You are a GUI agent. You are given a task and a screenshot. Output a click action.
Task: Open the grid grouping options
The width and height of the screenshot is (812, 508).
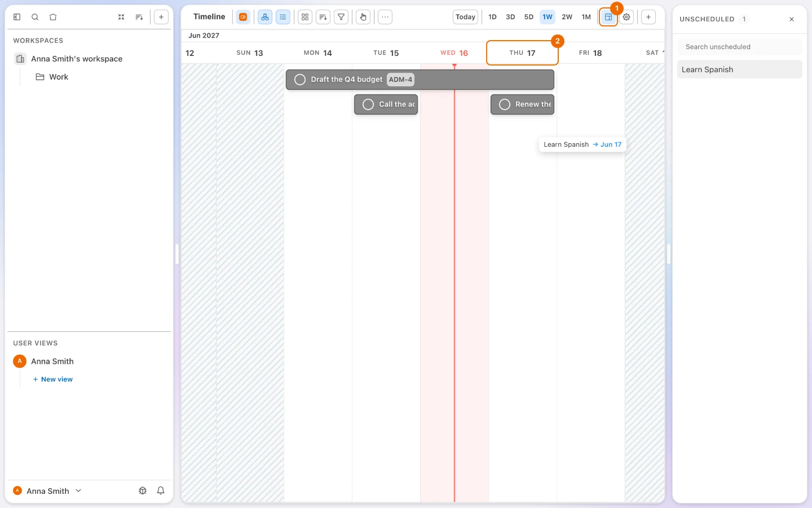(305, 17)
